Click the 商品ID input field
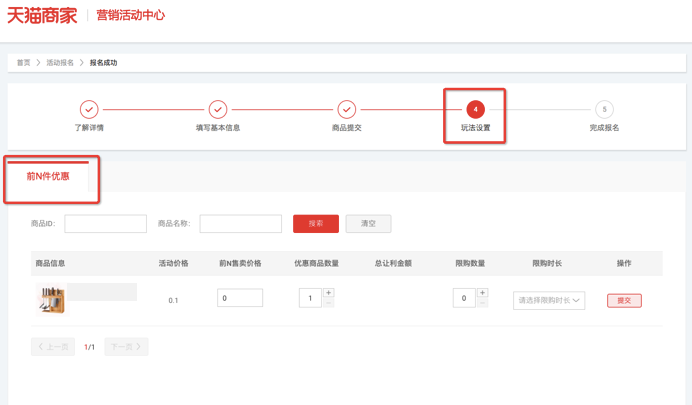The image size is (692, 405). [105, 224]
